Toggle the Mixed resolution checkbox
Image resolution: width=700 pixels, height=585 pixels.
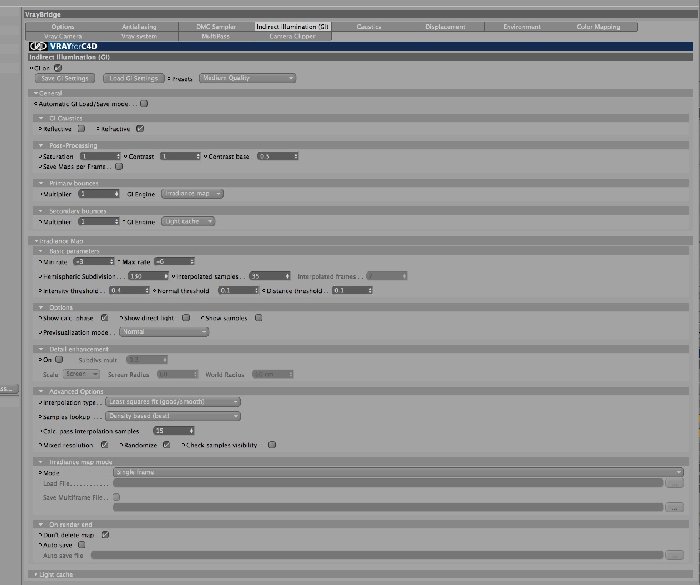click(104, 445)
